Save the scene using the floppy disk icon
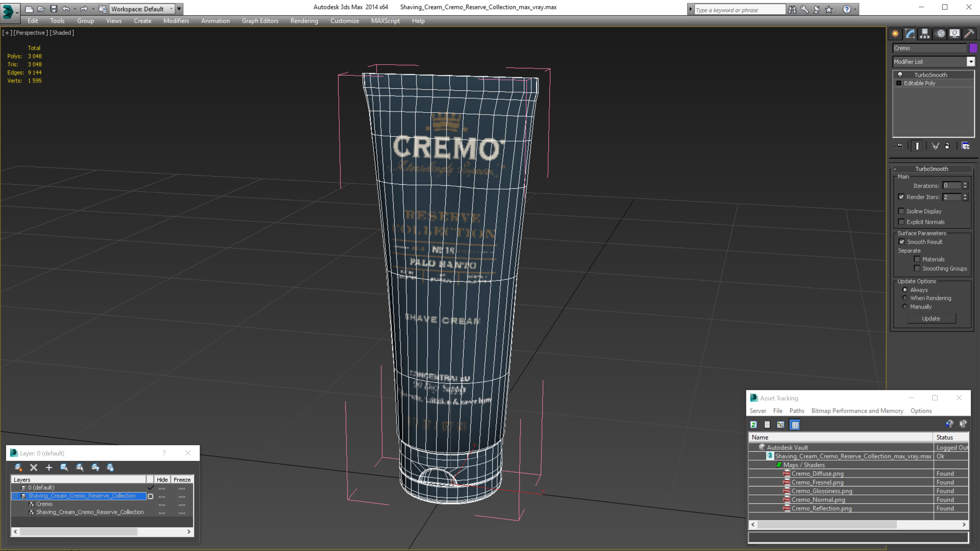Screen dimensions: 980x551 (x=54, y=9)
